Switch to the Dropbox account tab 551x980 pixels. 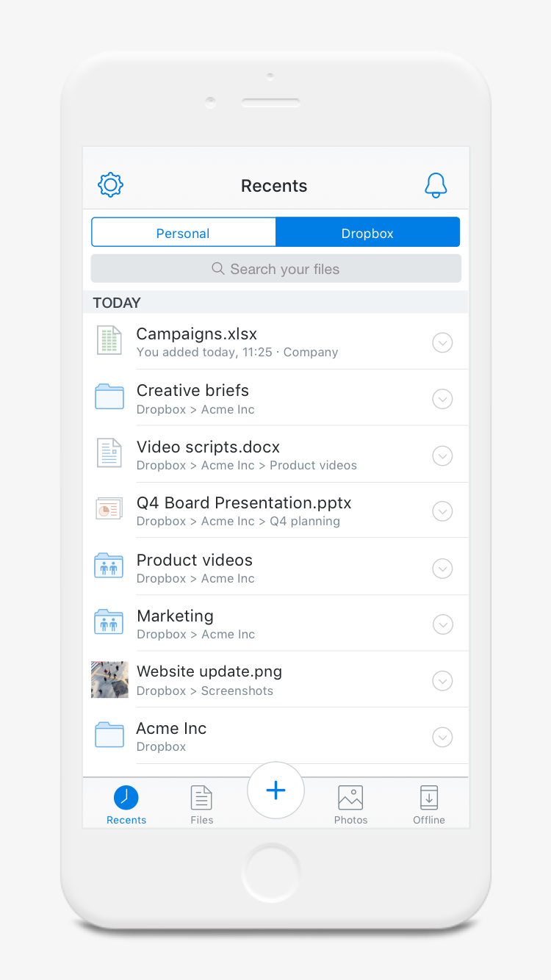[x=367, y=233]
